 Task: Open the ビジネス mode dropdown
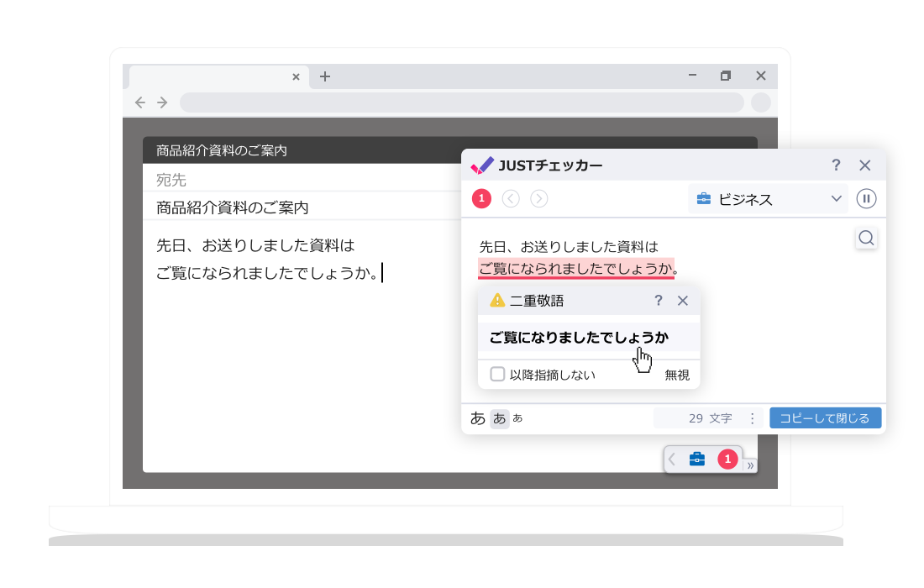click(x=769, y=199)
